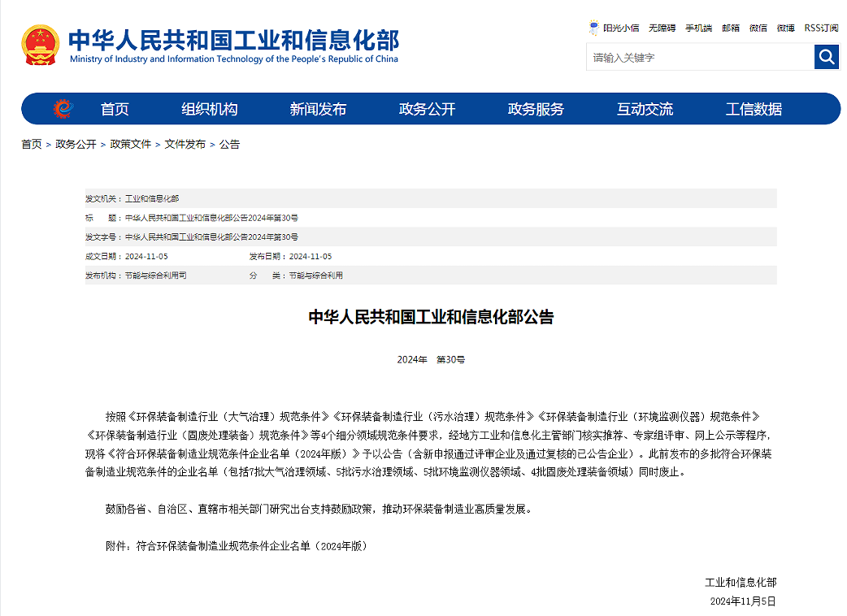The image size is (847, 616).
Task: Focus the 请输入关键字 search box
Action: tap(699, 58)
